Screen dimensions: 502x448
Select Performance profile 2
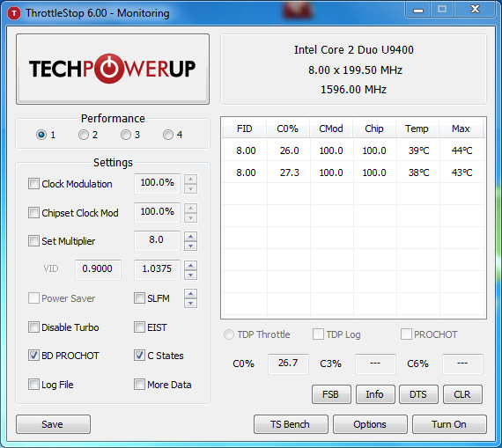84,135
